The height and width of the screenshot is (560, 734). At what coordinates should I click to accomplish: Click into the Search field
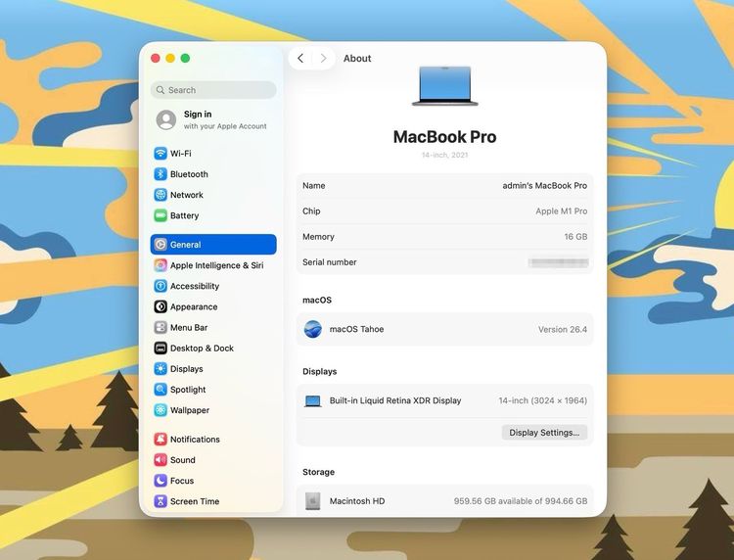[x=213, y=90]
